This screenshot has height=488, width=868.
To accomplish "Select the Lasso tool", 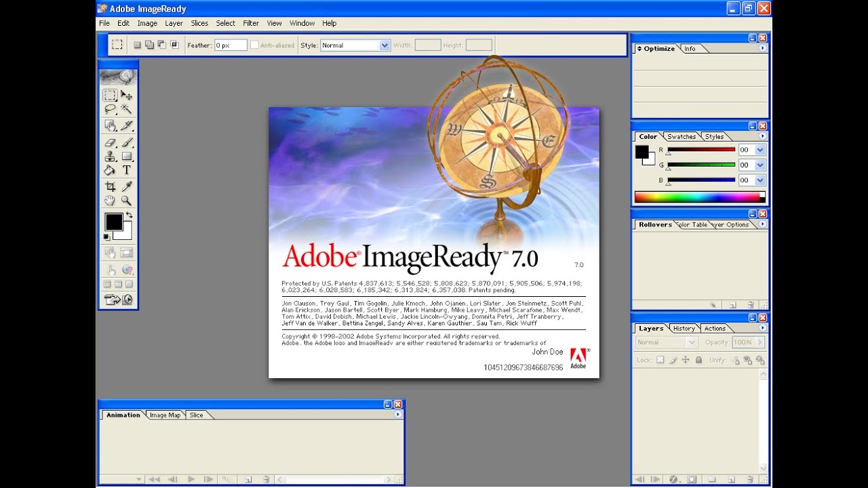I will click(110, 109).
